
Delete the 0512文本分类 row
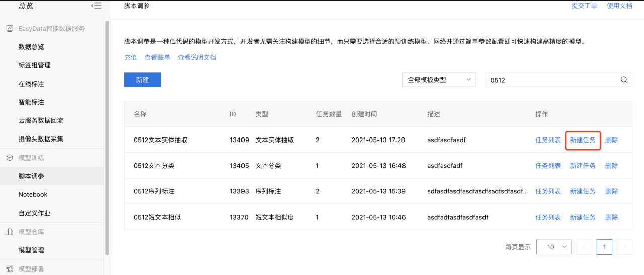611,165
